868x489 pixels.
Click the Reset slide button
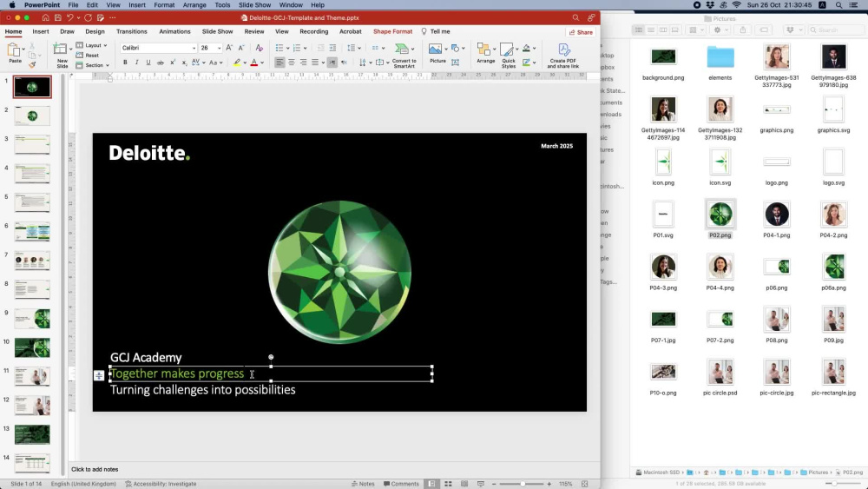[x=88, y=56]
